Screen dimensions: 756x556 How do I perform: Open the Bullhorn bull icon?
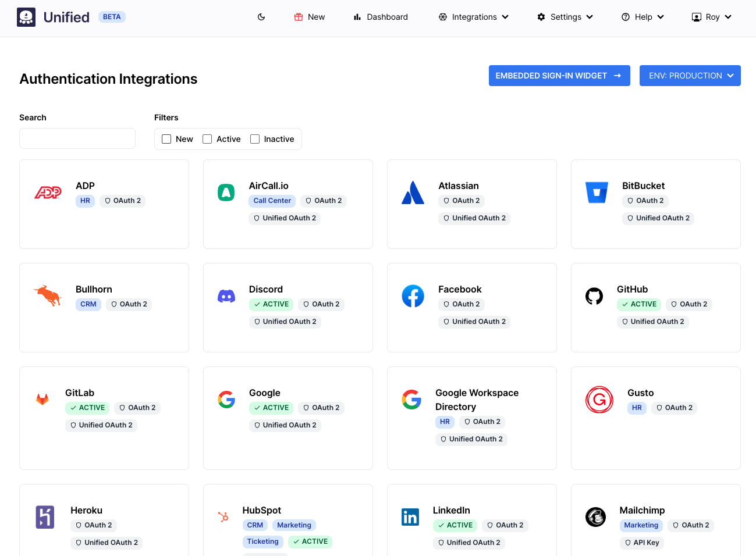tap(48, 296)
